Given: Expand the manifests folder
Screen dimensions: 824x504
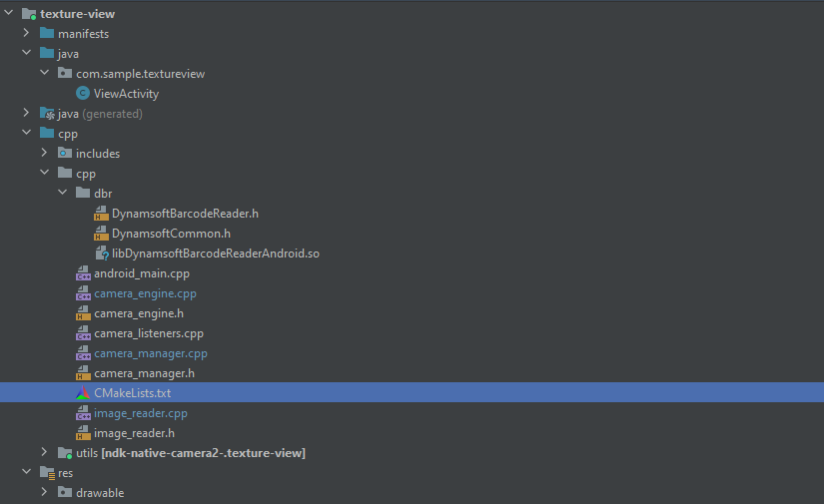Looking at the screenshot, I should tap(27, 34).
